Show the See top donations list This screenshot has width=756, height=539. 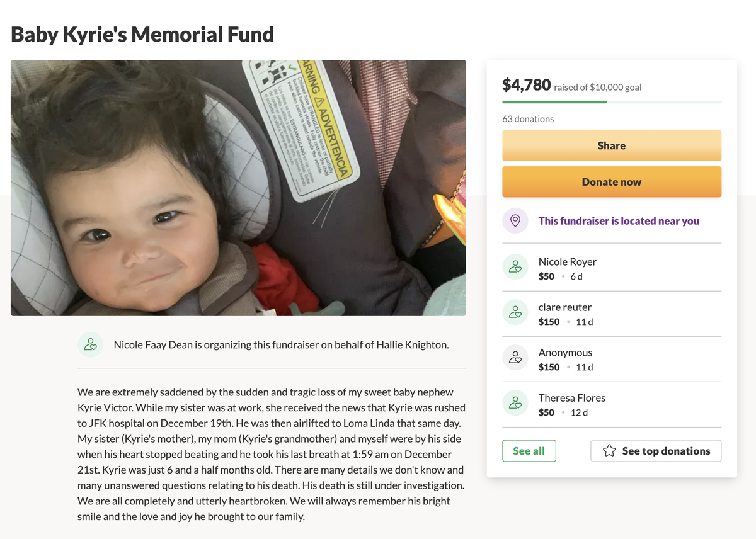click(656, 451)
